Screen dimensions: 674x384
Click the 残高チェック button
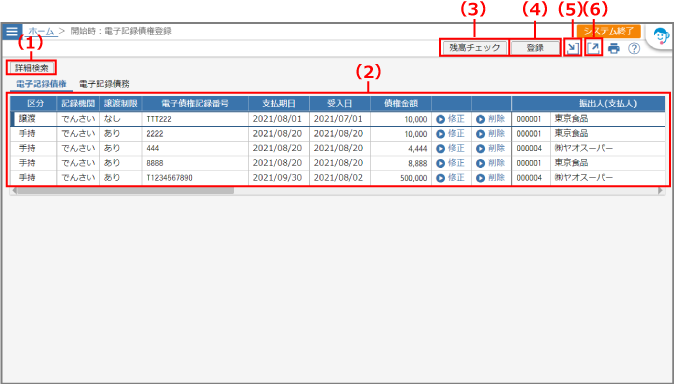tap(475, 48)
